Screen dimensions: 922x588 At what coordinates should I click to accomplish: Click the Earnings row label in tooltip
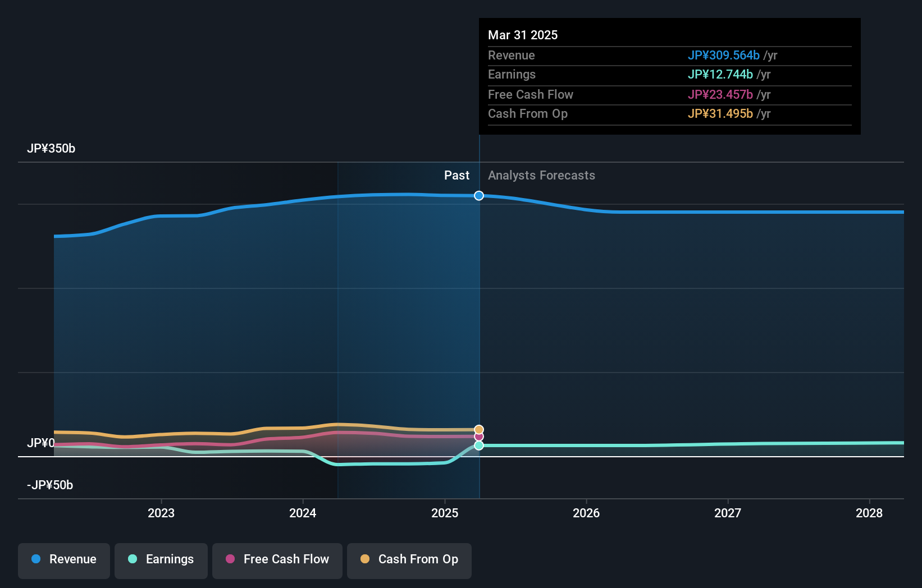coord(512,75)
